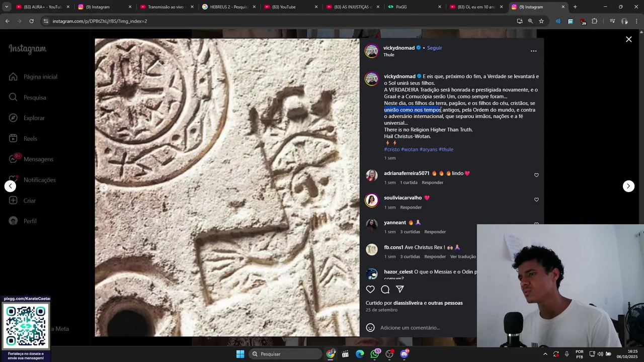This screenshot has width=644, height=362.
Task: Expand the tab search dropdown
Action: tap(6, 7)
